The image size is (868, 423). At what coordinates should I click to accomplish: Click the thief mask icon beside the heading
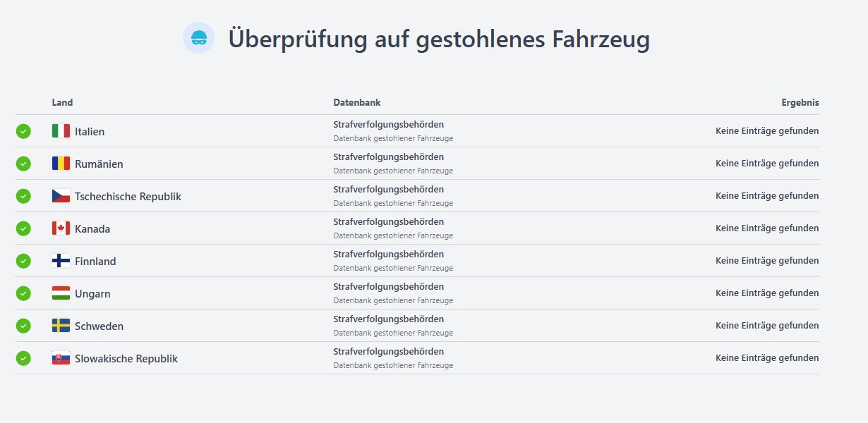tap(198, 38)
